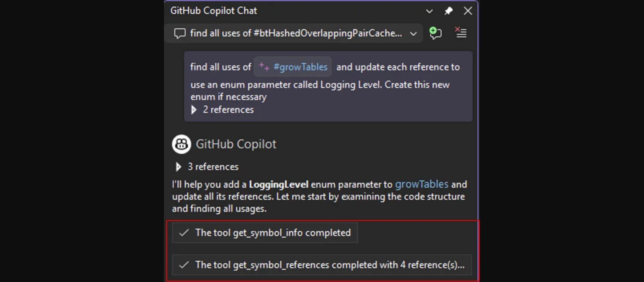Close the GitHub Copilot Chat panel
This screenshot has width=644, height=282.
468,11
